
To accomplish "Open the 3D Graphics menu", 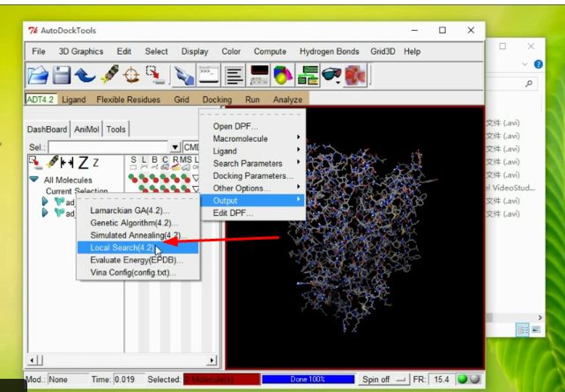I will [x=81, y=51].
